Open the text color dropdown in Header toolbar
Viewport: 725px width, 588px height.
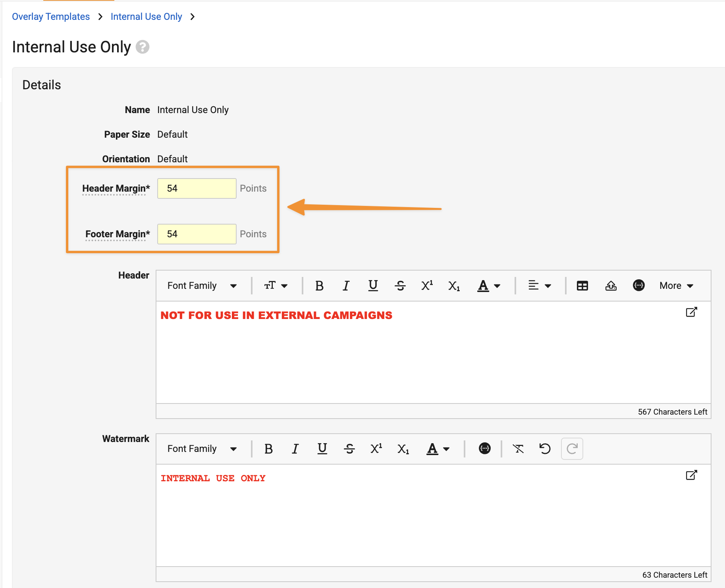[489, 286]
